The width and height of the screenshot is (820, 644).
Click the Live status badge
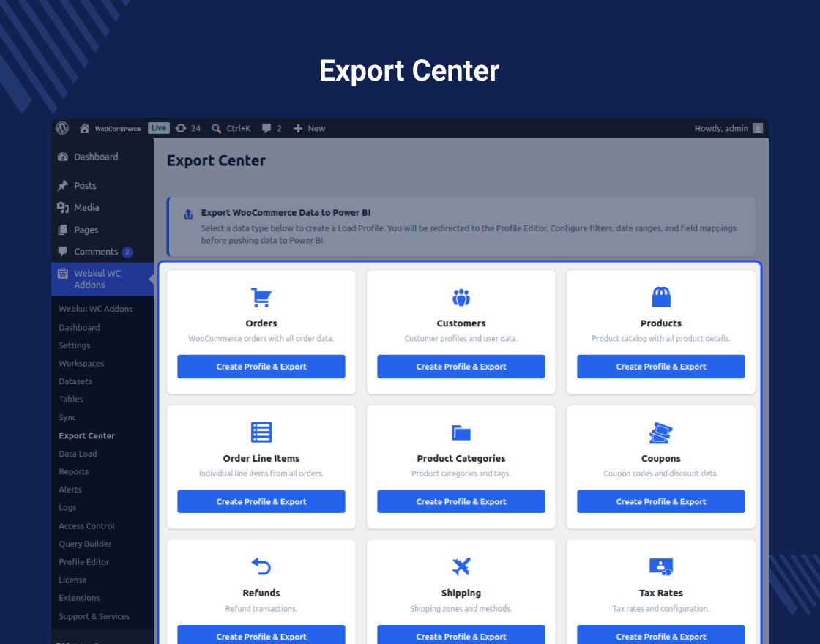click(x=158, y=128)
